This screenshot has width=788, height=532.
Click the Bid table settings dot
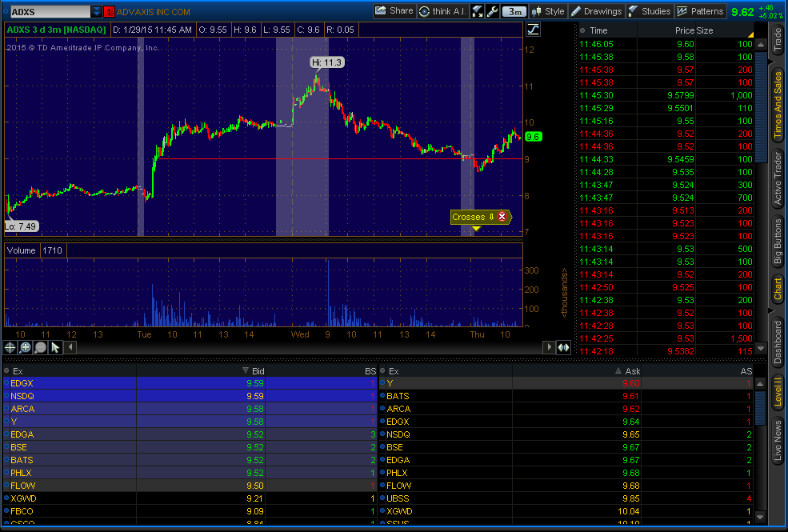pyautogui.click(x=6, y=370)
